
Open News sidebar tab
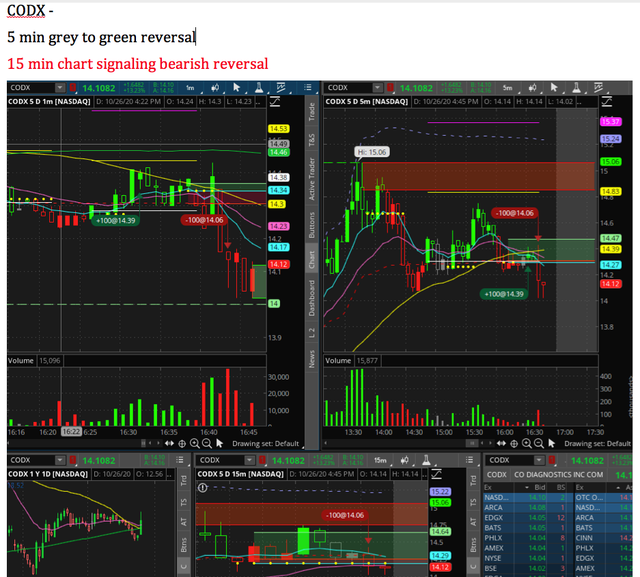pyautogui.click(x=312, y=359)
